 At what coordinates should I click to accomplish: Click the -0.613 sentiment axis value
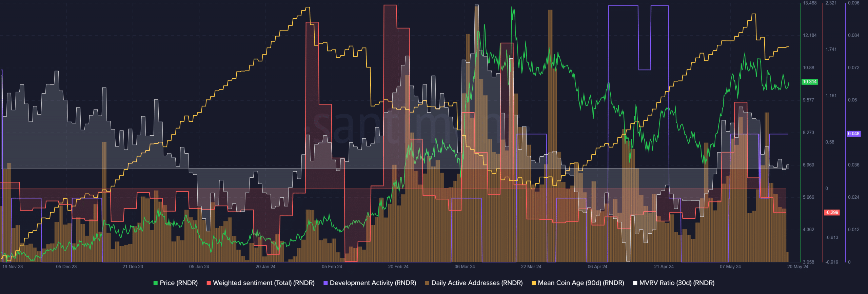click(832, 237)
